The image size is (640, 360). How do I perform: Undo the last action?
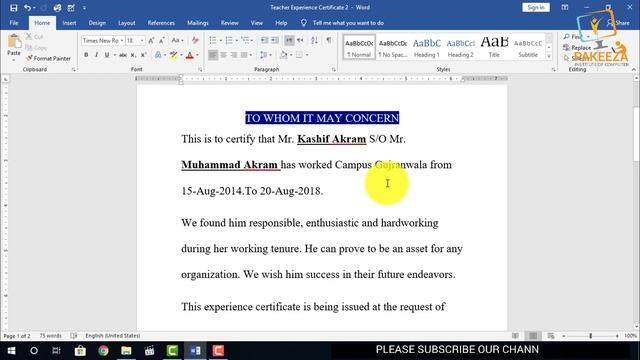(x=27, y=8)
